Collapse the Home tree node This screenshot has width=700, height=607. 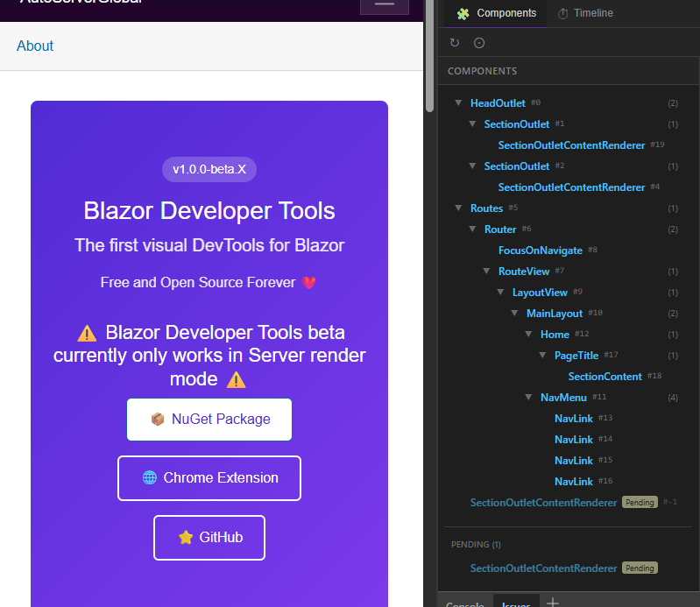tap(528, 334)
